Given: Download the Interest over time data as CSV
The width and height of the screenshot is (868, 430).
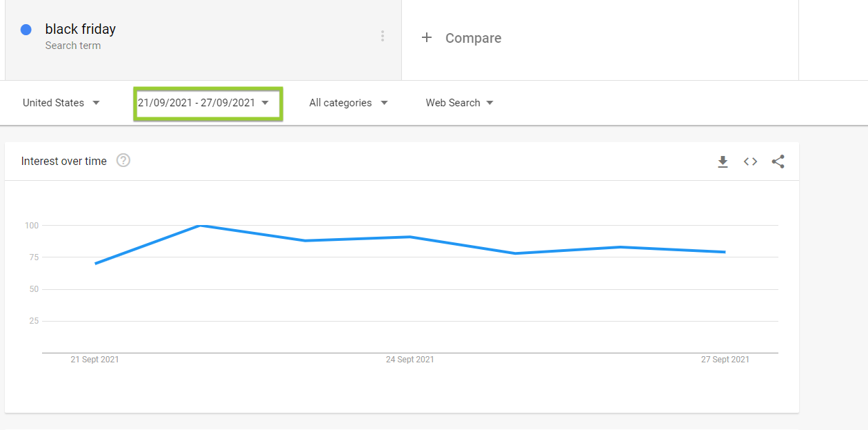Looking at the screenshot, I should click(723, 161).
